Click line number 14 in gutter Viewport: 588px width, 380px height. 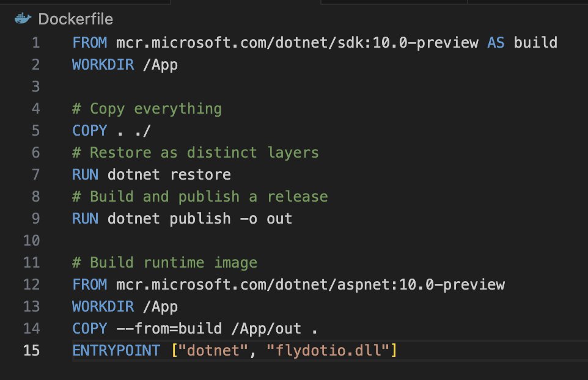click(32, 329)
